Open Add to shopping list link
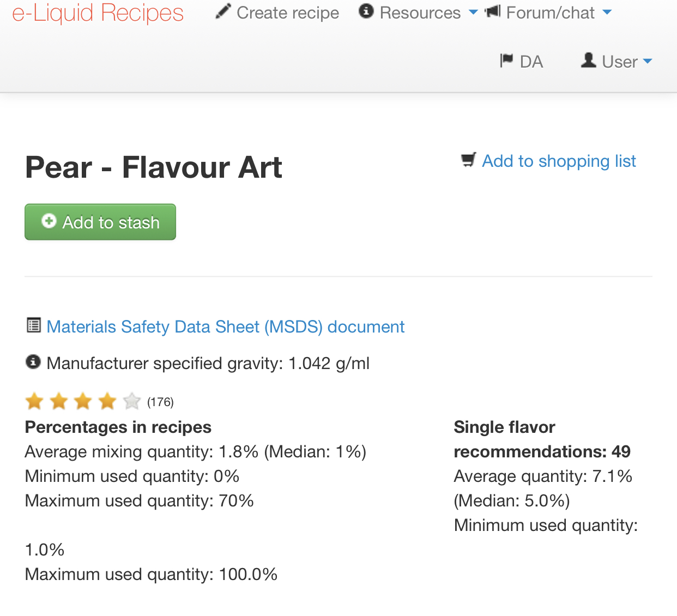The height and width of the screenshot is (616, 677). [x=559, y=161]
